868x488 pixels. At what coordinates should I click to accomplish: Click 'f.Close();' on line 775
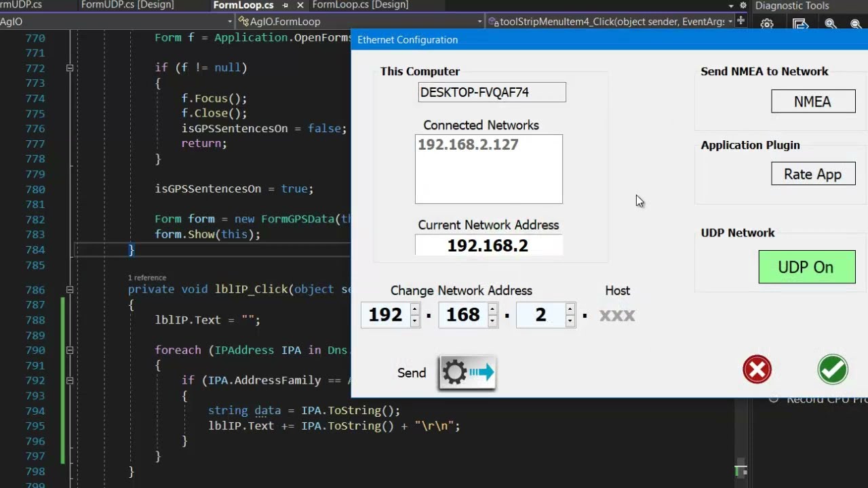[214, 113]
